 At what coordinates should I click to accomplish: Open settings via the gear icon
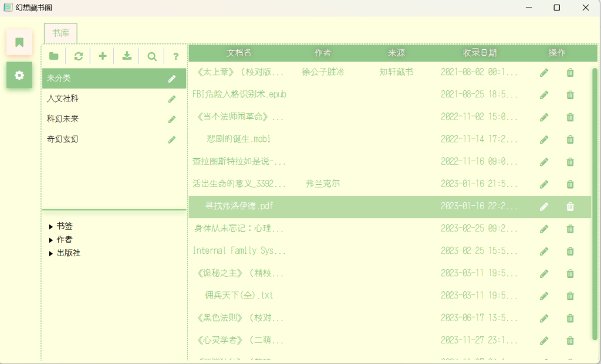pos(19,75)
